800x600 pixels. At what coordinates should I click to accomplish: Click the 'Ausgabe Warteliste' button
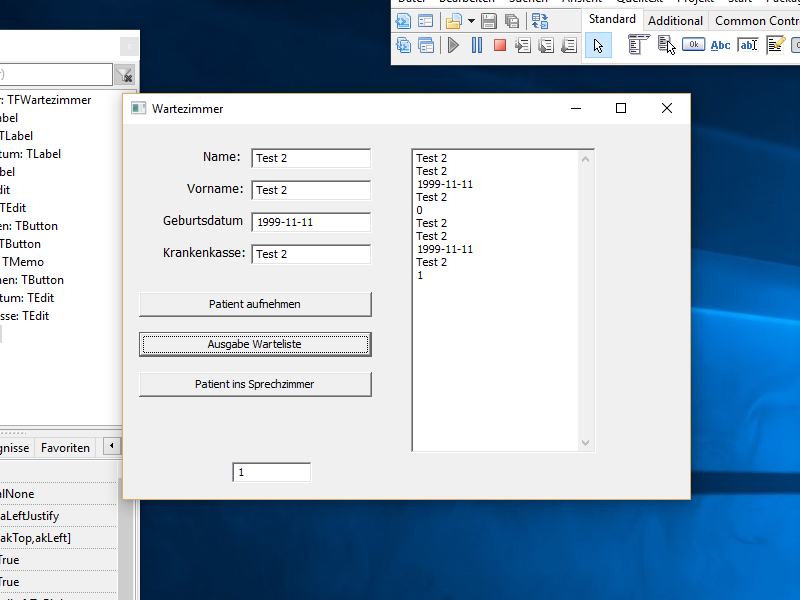click(255, 344)
